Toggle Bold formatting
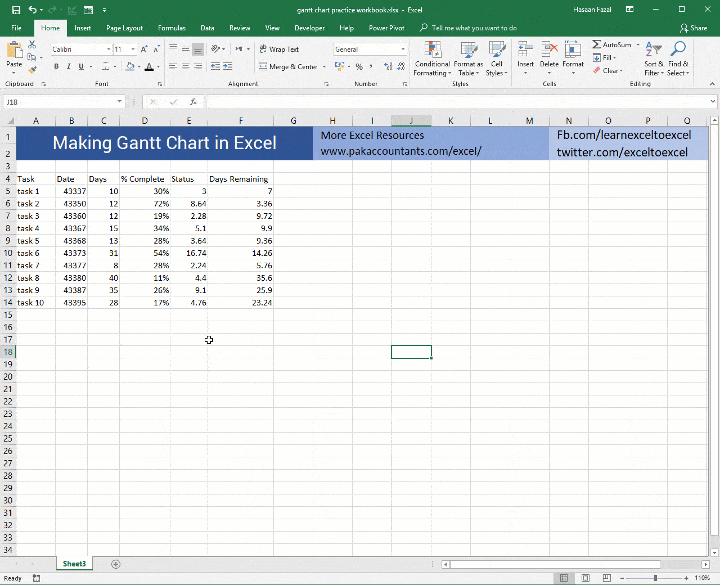The width and height of the screenshot is (720, 585). point(56,67)
